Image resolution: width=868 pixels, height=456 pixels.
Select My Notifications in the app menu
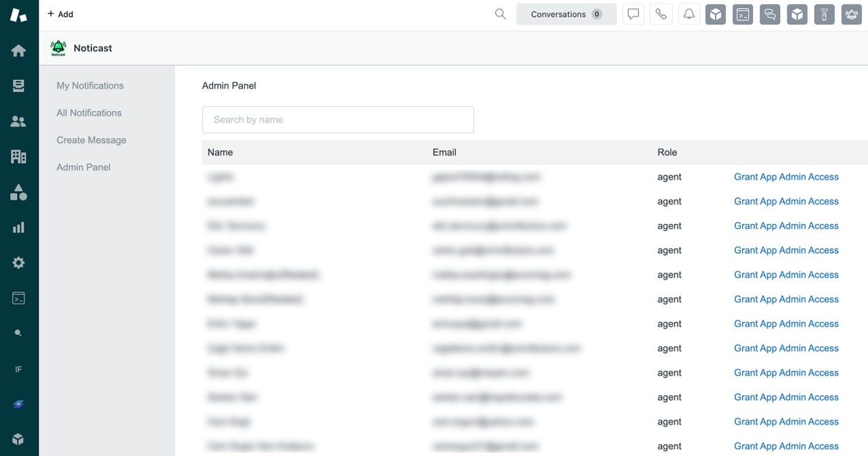coord(90,85)
